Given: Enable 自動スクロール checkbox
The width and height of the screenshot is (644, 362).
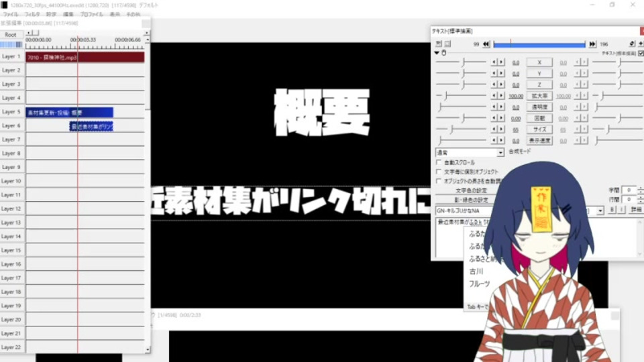Looking at the screenshot, I should click(439, 162).
